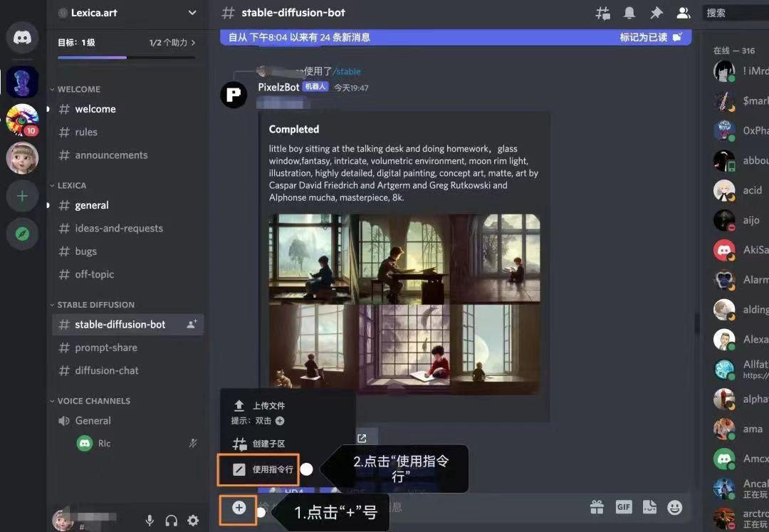769x532 pixels.
Task: Open Explore Public Servers compass icon
Action: click(x=22, y=234)
